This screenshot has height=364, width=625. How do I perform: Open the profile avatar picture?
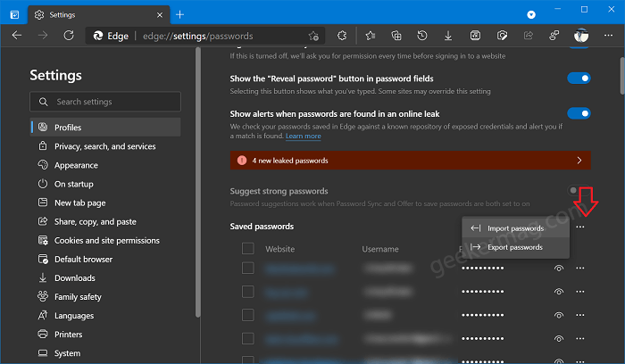point(581,36)
